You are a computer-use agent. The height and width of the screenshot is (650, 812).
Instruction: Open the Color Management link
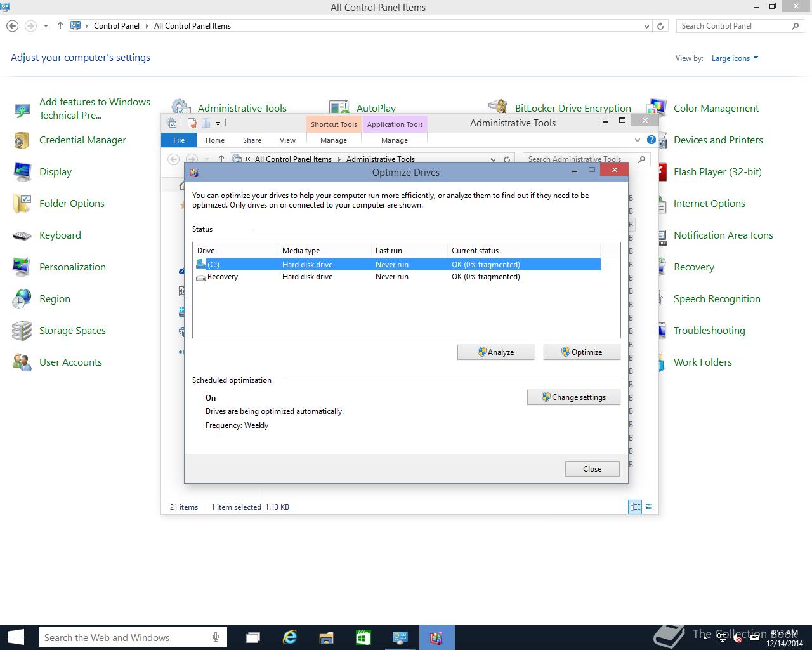click(x=716, y=109)
